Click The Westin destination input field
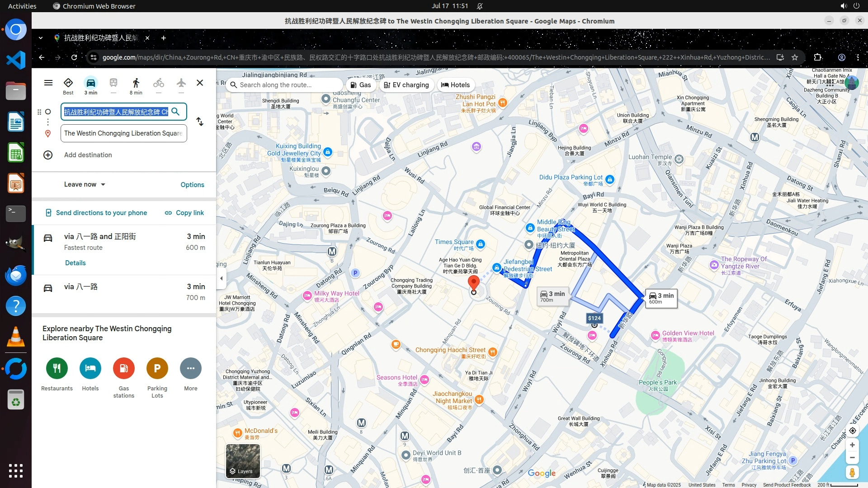The image size is (868, 488). pos(123,133)
